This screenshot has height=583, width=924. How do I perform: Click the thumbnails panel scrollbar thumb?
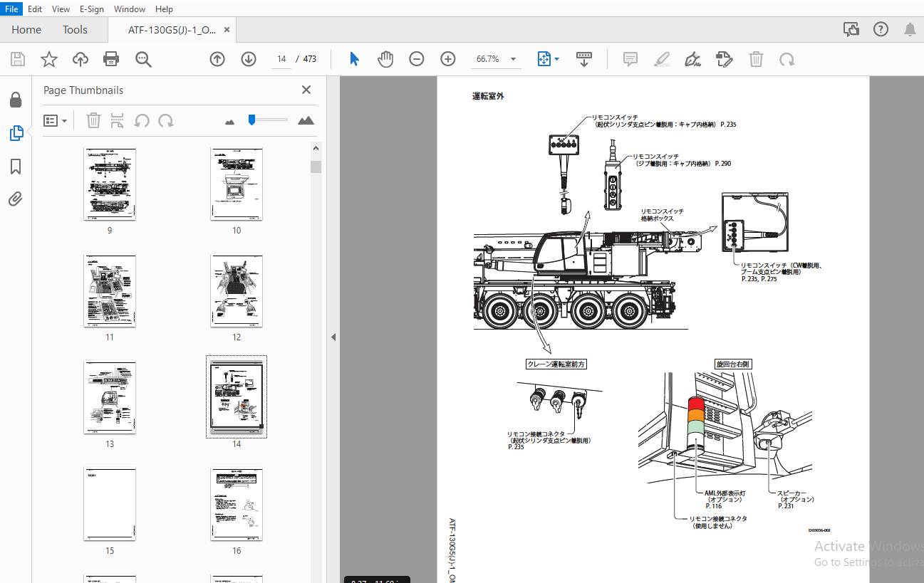[x=316, y=167]
